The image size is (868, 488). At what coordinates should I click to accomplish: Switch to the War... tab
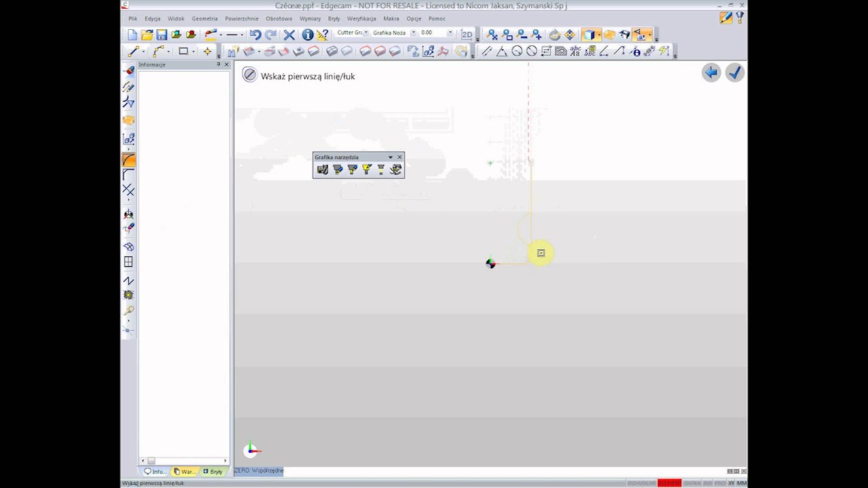click(x=184, y=471)
